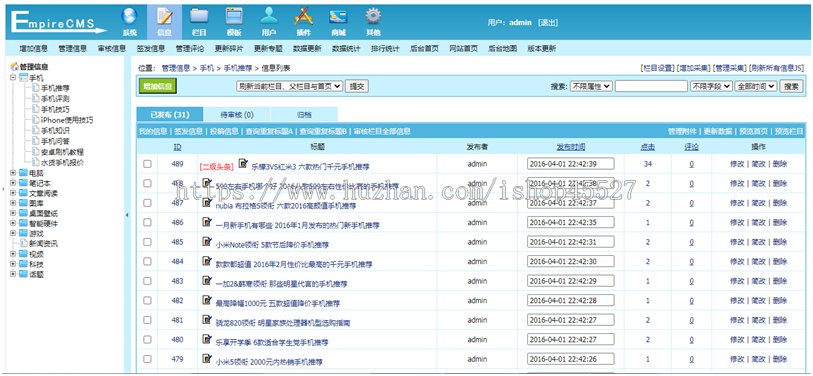Open the 不限属性 search dropdown
This screenshot has width=813, height=376.
coord(591,86)
